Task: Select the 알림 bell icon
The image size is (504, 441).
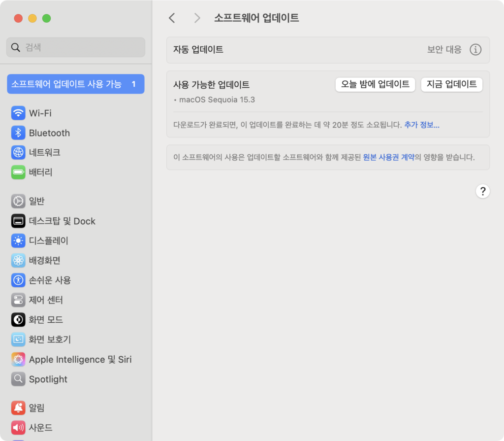Action: [18, 408]
